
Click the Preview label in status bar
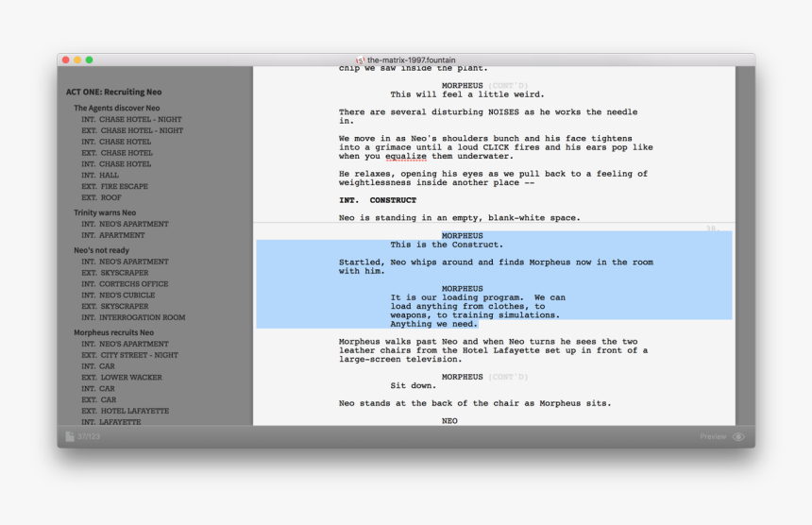713,436
